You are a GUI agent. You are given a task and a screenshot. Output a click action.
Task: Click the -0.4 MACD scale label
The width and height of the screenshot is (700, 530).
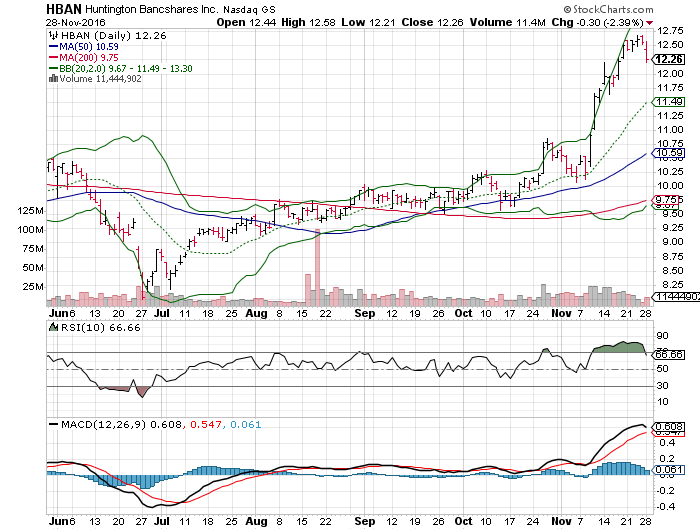(665, 507)
